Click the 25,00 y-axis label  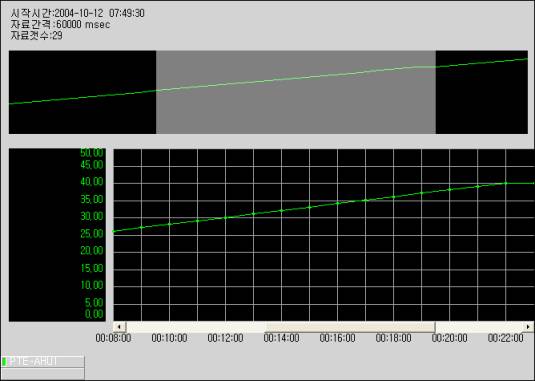(92, 234)
